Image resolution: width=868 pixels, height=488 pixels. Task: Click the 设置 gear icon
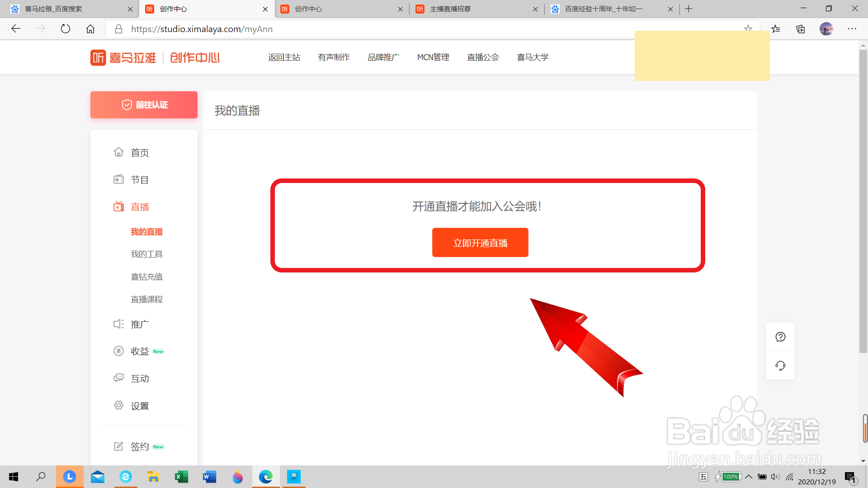pyautogui.click(x=118, y=405)
